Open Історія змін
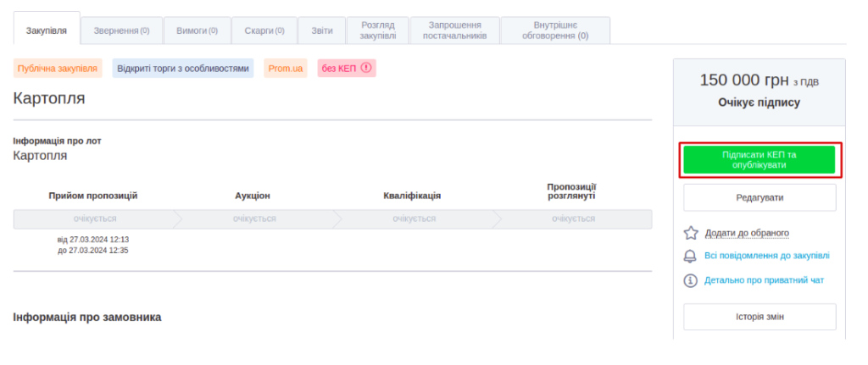 click(x=759, y=317)
